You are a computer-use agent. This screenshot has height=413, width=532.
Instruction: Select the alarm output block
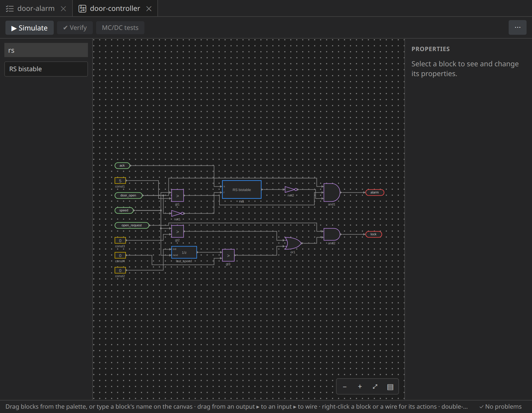coord(375,192)
